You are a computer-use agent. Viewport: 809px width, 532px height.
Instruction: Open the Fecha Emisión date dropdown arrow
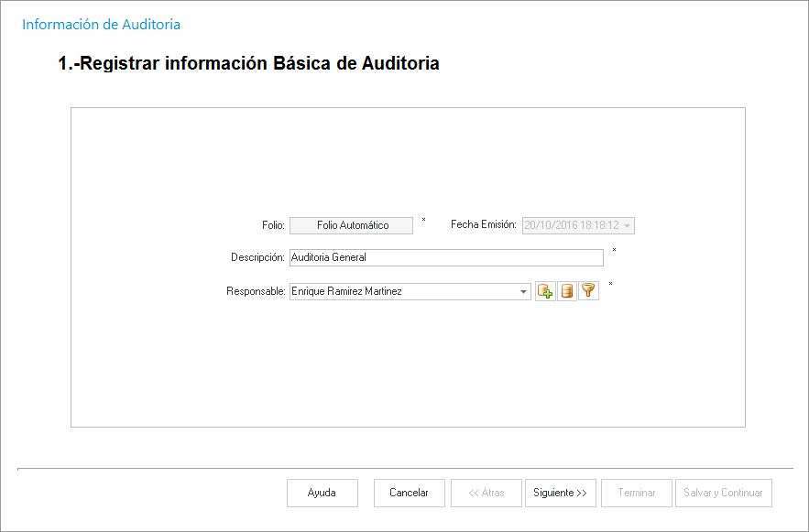click(628, 225)
